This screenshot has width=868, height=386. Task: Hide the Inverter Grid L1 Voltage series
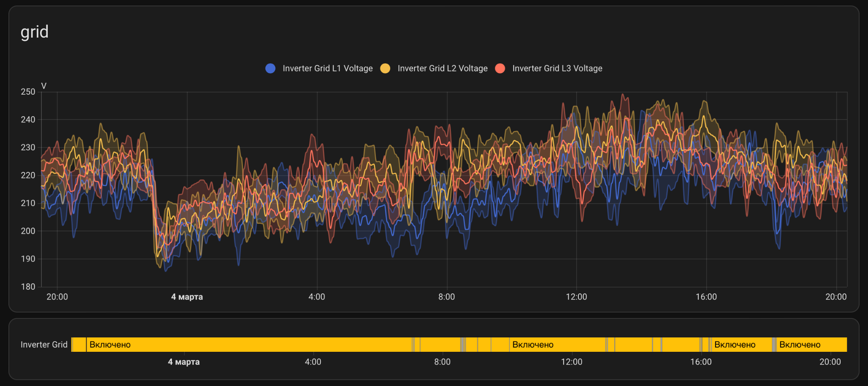click(328, 68)
